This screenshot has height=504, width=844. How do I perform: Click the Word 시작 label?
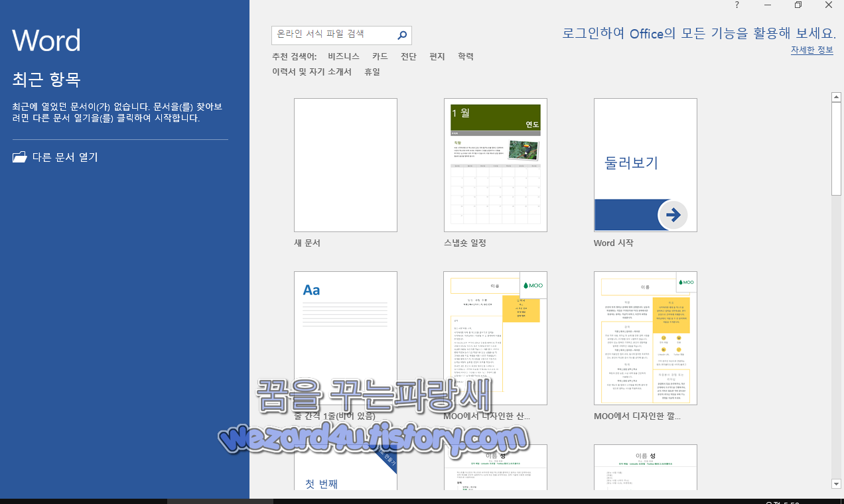point(614,243)
